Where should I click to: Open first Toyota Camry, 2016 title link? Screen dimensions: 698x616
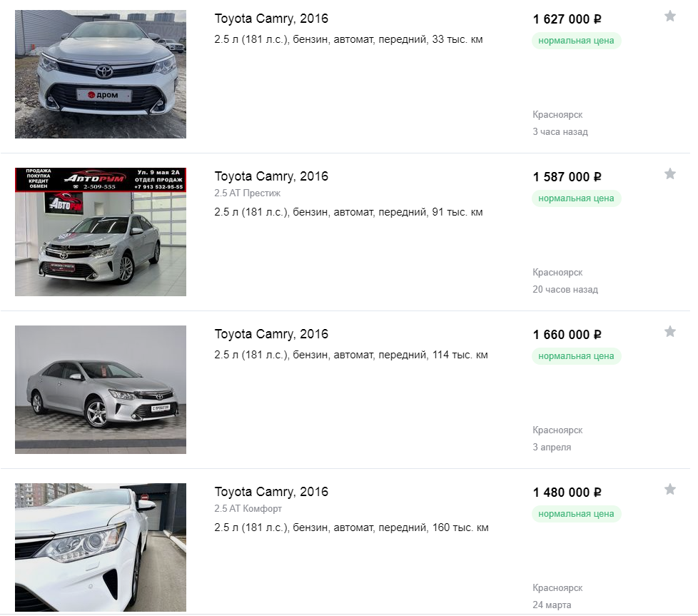[271, 19]
